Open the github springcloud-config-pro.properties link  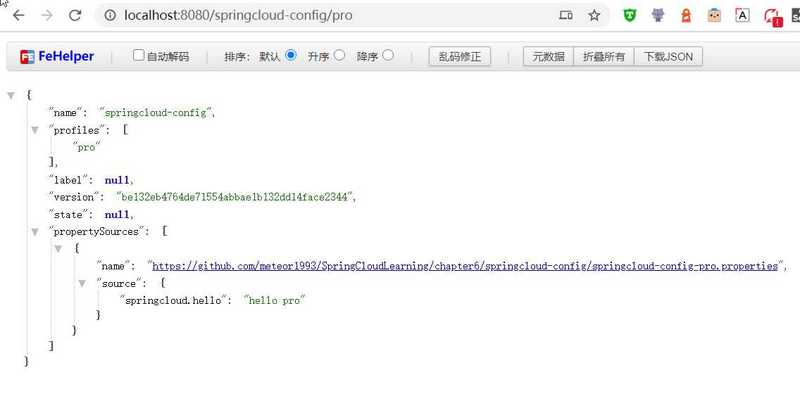coord(465,266)
